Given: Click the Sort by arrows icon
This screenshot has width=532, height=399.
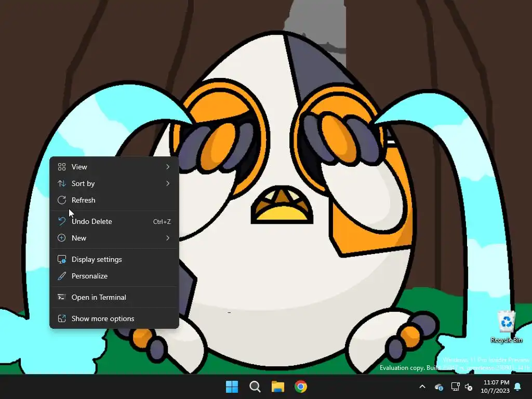Looking at the screenshot, I should [62, 183].
